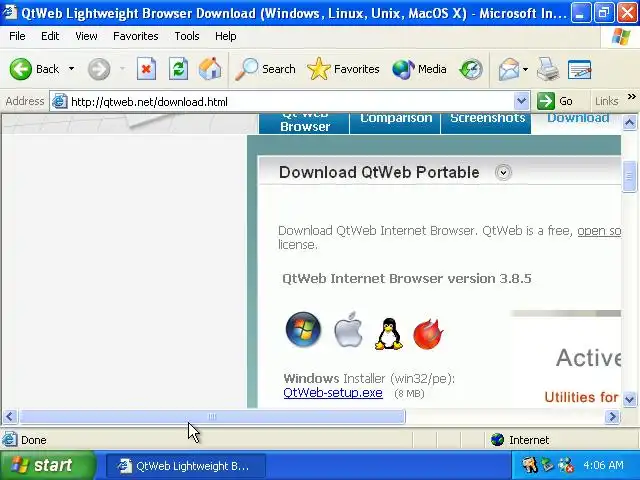Open the Help menu
Viewport: 640px width, 480px height.
click(226, 36)
